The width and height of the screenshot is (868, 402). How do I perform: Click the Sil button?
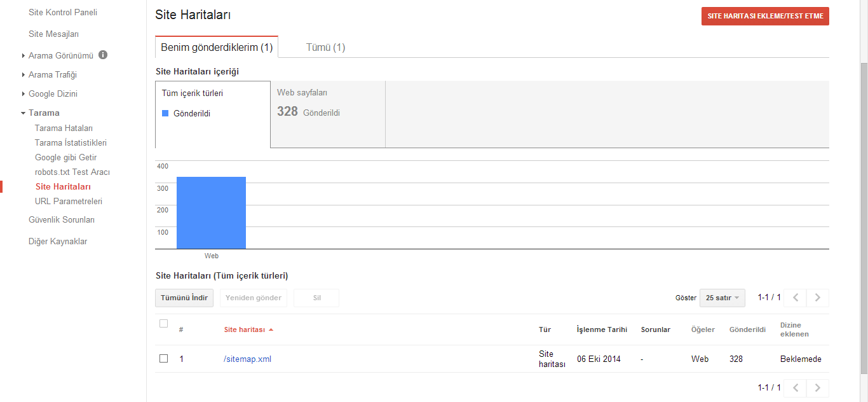[316, 298]
